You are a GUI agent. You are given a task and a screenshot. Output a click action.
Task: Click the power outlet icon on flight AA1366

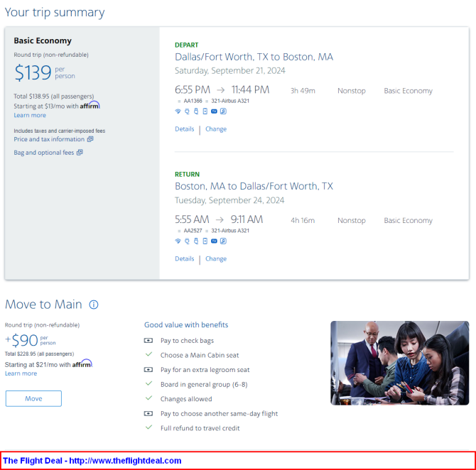coord(187,111)
